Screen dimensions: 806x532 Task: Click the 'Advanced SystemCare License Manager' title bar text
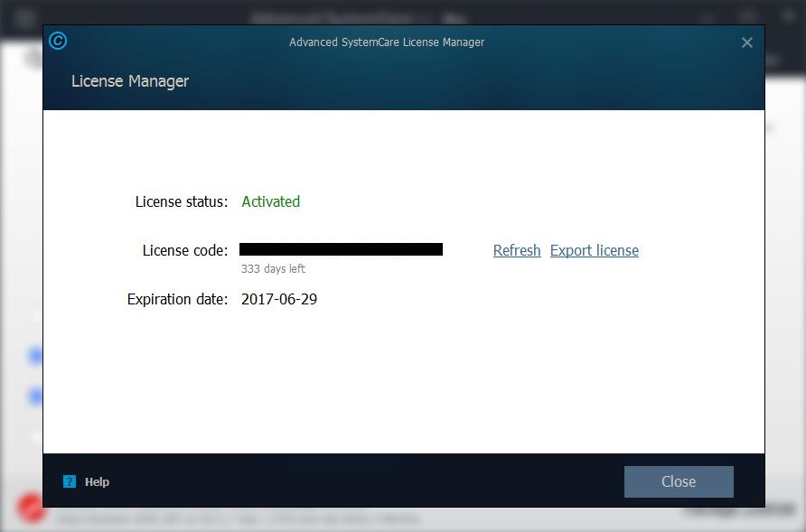tap(386, 42)
